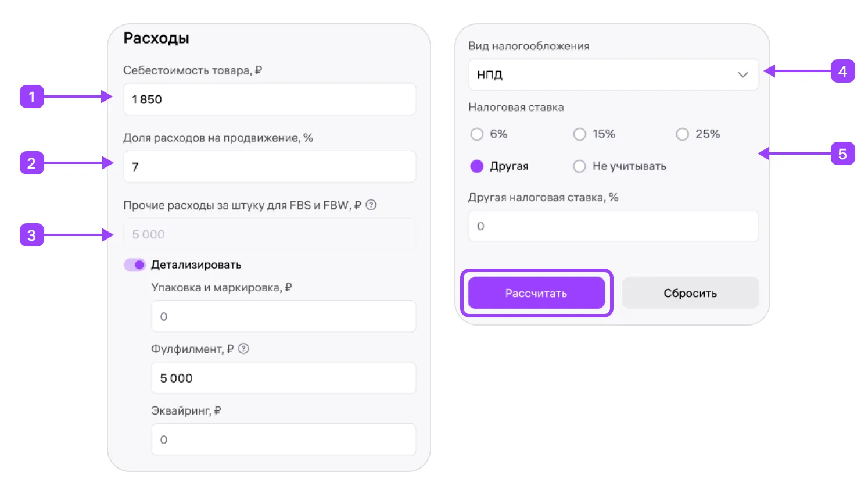This screenshot has width=868, height=493.
Task: Toggle the Детализировать switch
Action: click(135, 265)
